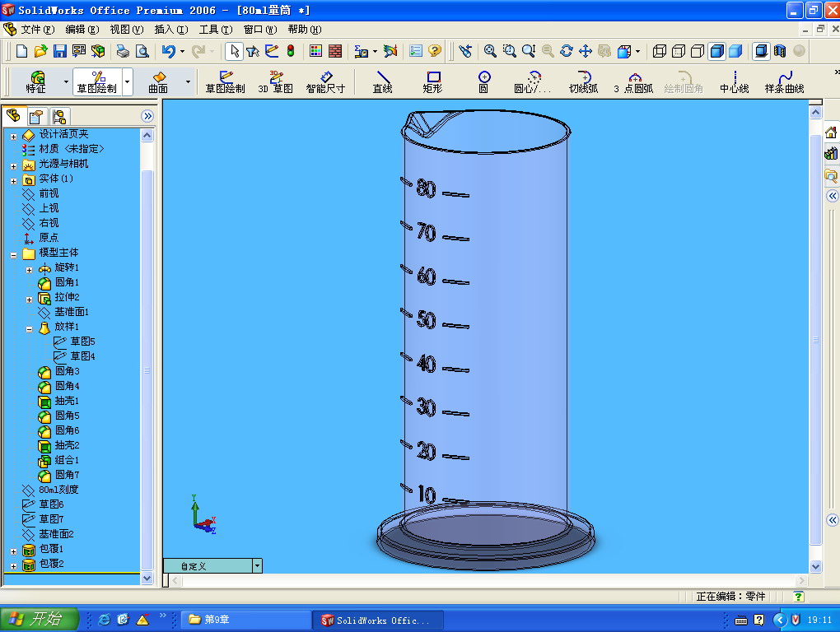Viewport: 840px width, 632px height.
Task: Open the 插入(I) menu
Action: [x=171, y=30]
